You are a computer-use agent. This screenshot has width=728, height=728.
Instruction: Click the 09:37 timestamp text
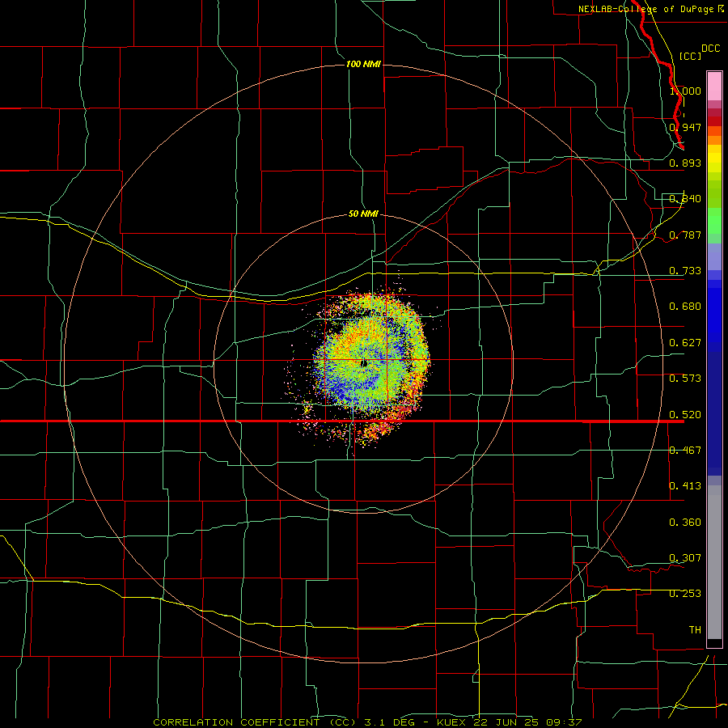(564, 722)
